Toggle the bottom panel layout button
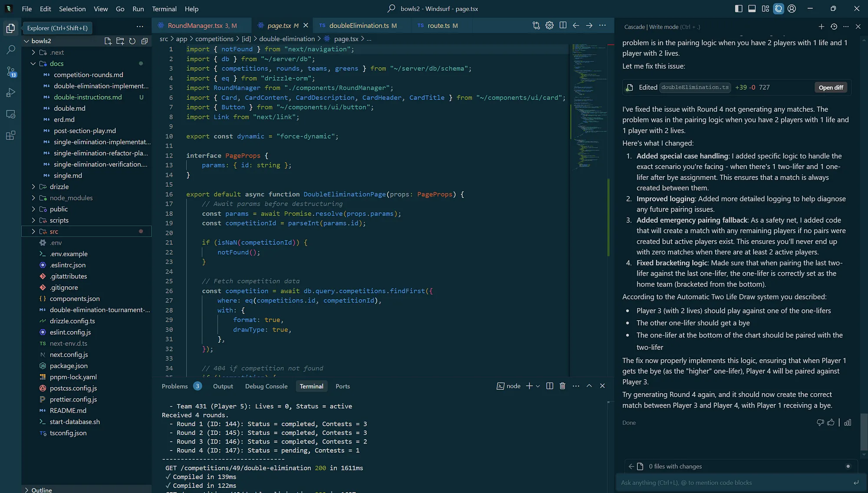The image size is (868, 493). coord(752,9)
